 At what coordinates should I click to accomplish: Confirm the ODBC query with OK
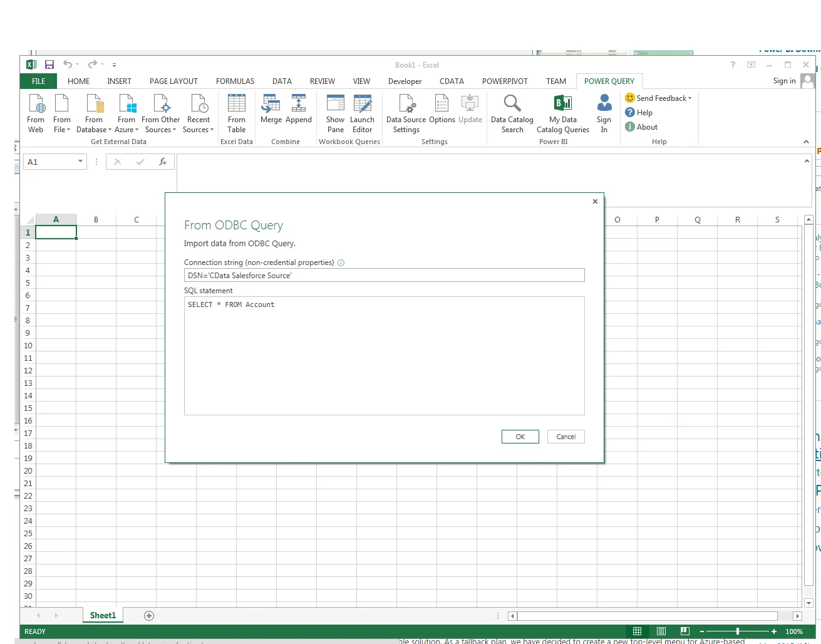[520, 437]
